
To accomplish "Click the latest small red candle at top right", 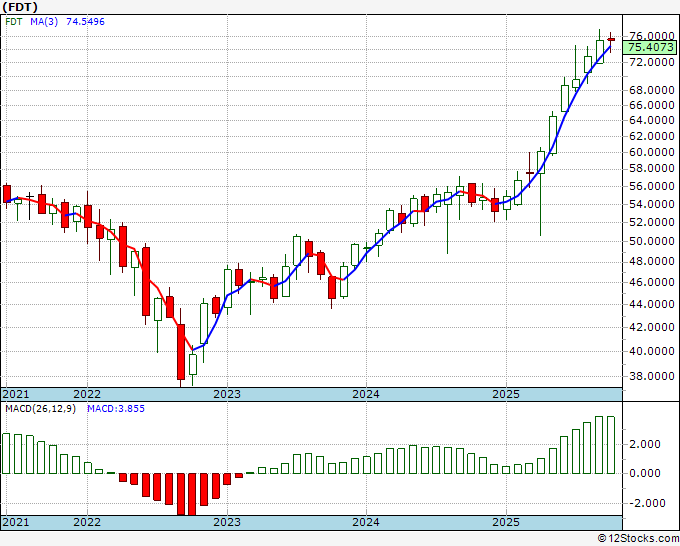I will pos(611,39).
